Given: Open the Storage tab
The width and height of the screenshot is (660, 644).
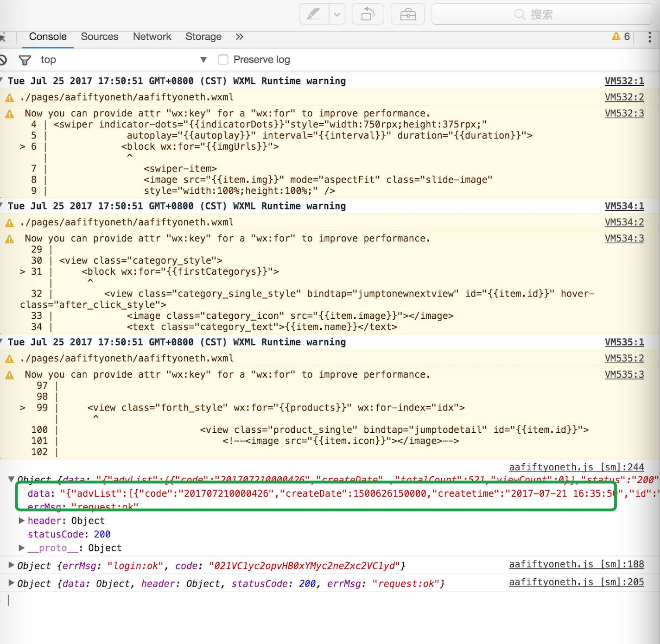Looking at the screenshot, I should 203,37.
